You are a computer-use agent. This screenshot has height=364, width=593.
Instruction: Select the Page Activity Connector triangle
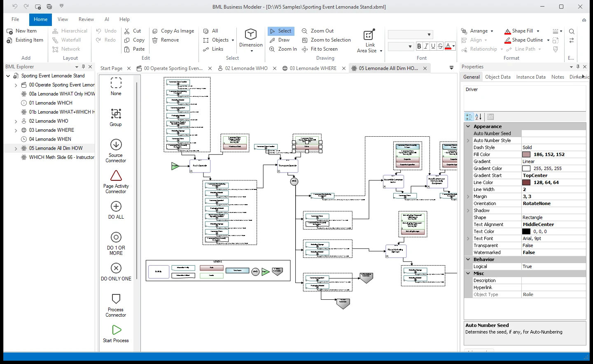pos(116,182)
